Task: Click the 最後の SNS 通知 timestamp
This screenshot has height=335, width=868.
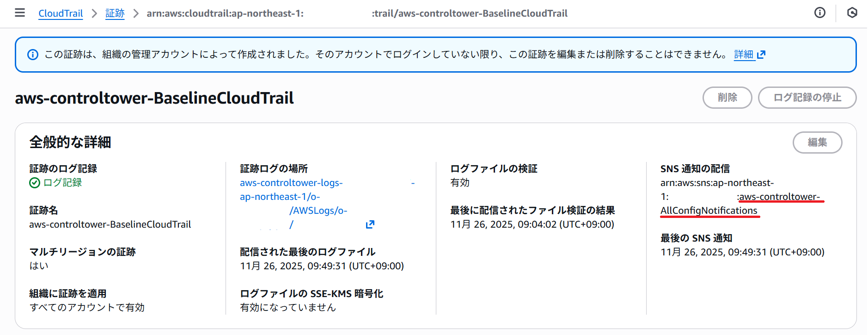Action: point(742,252)
